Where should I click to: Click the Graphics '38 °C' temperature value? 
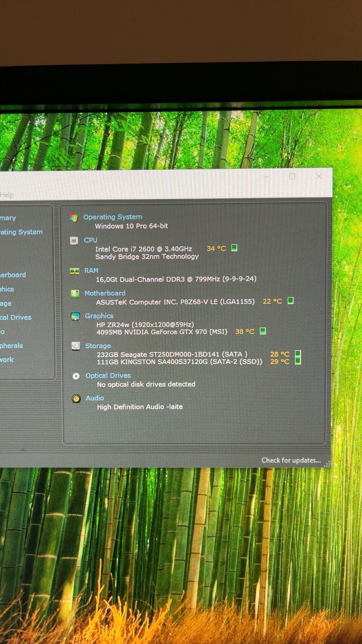[x=245, y=332]
